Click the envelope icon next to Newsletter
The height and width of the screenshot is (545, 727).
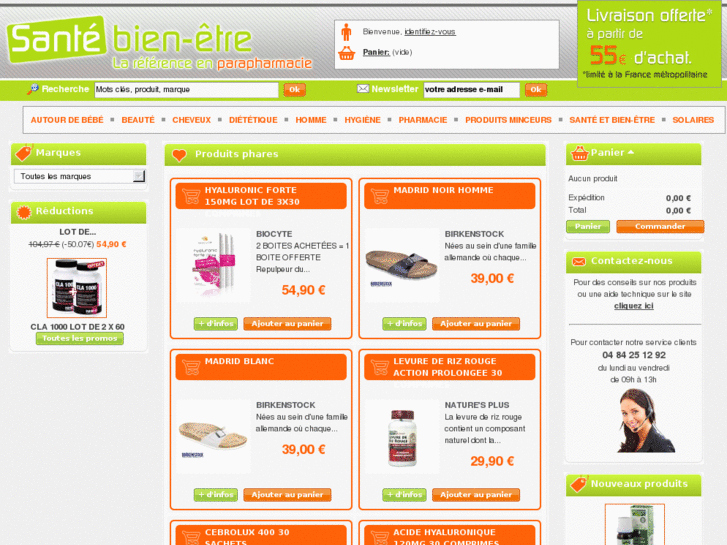363,89
